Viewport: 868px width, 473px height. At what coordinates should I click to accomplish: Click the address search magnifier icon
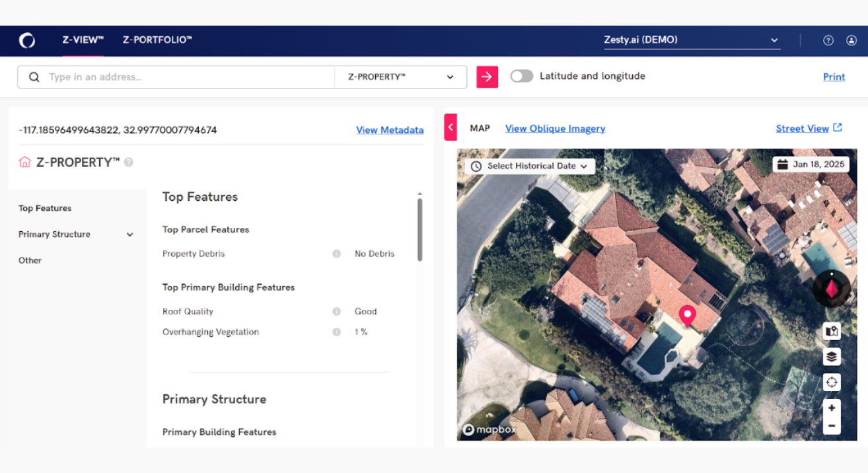tap(34, 77)
